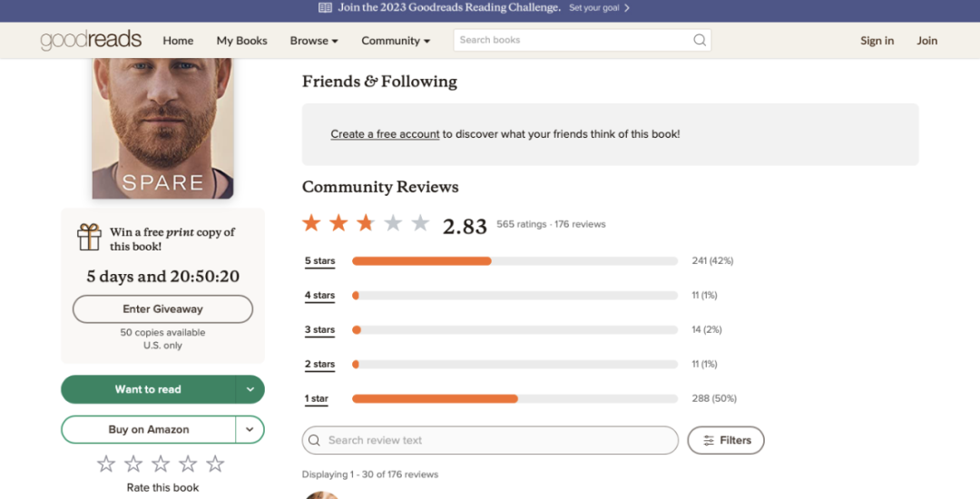Click Join the 2023 Goodreads Reading Challenge
The height and width of the screenshot is (499, 980).
point(449,7)
